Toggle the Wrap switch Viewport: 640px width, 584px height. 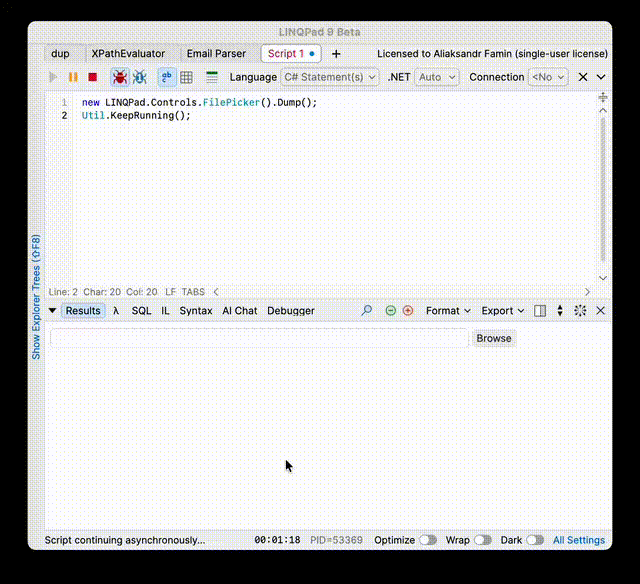(482, 540)
